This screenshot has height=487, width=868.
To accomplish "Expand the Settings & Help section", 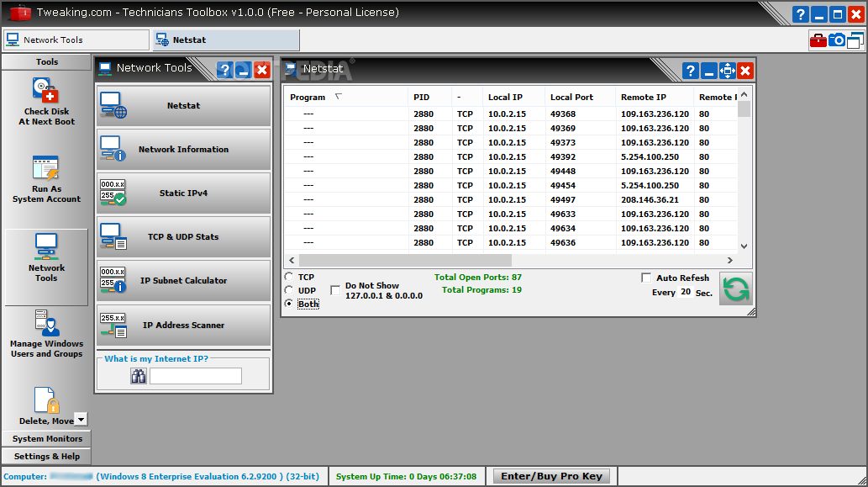I will (x=46, y=456).
